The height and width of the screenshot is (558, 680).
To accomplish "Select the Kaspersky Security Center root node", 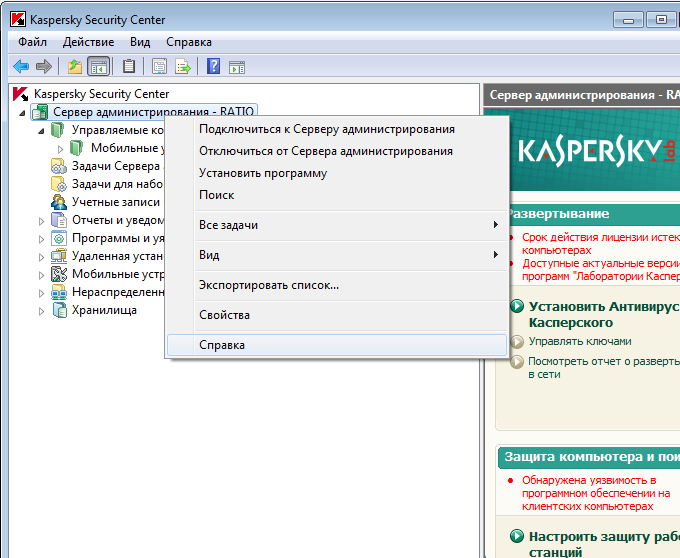I will tap(100, 94).
